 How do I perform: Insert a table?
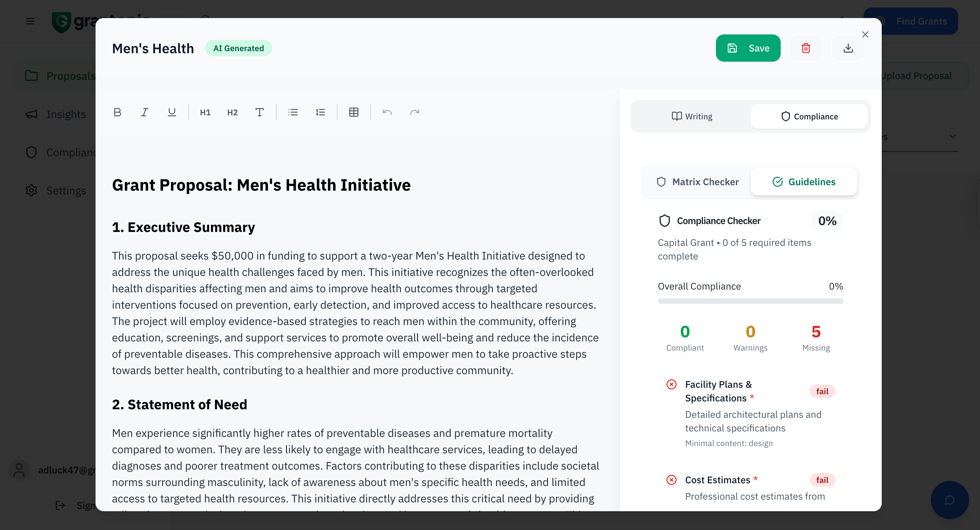[x=354, y=112]
